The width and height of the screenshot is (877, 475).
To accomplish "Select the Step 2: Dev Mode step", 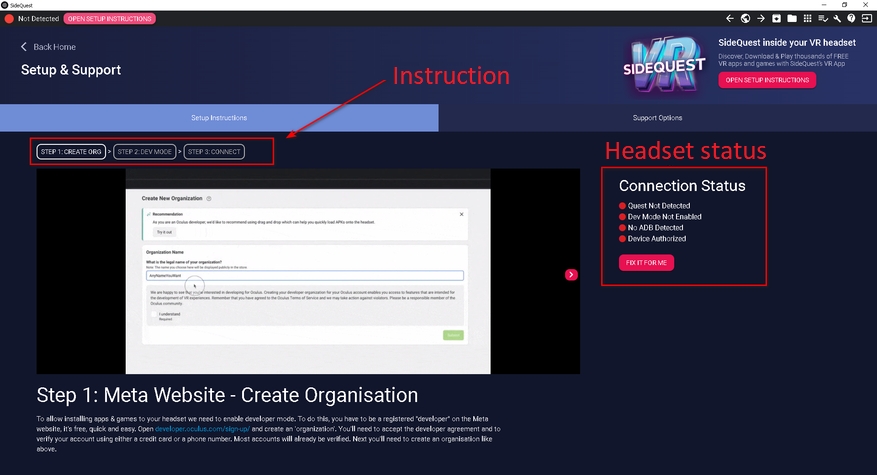I will point(145,152).
